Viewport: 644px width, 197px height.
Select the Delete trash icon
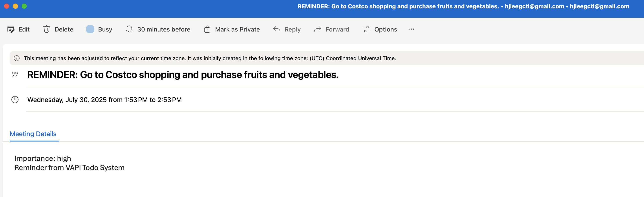click(47, 29)
